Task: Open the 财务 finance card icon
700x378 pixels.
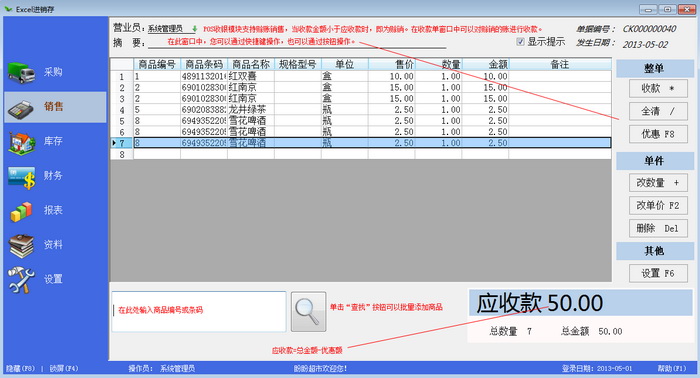Action: click(x=21, y=177)
